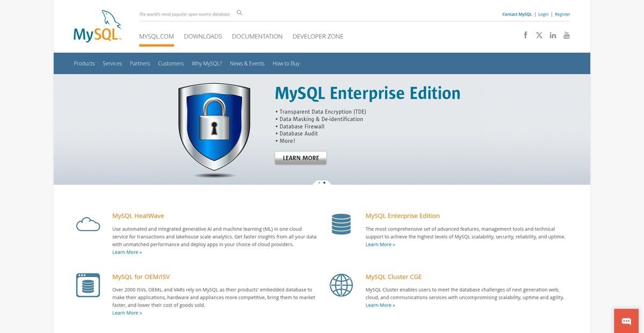Open the Partners menu
Viewport: 644px width, 333px height.
click(140, 63)
